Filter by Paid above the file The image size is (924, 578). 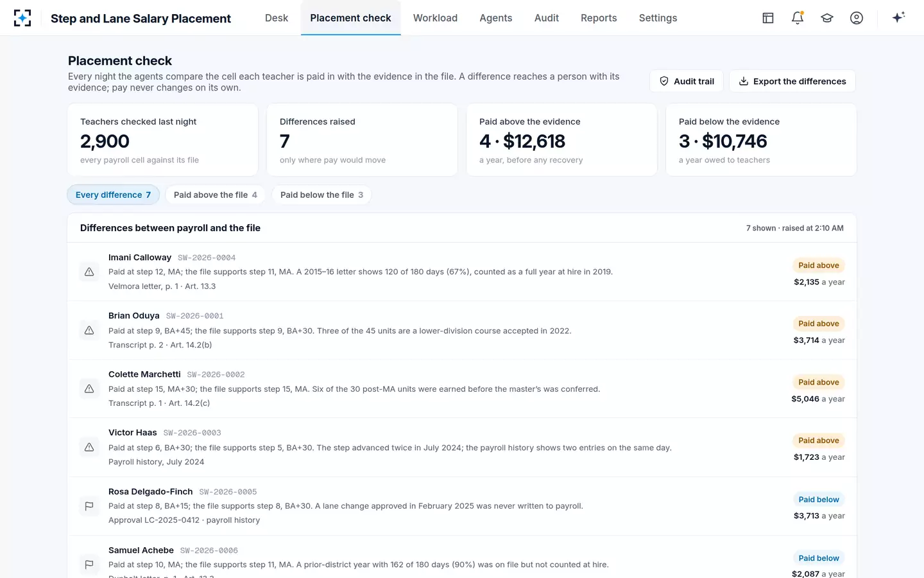point(216,195)
